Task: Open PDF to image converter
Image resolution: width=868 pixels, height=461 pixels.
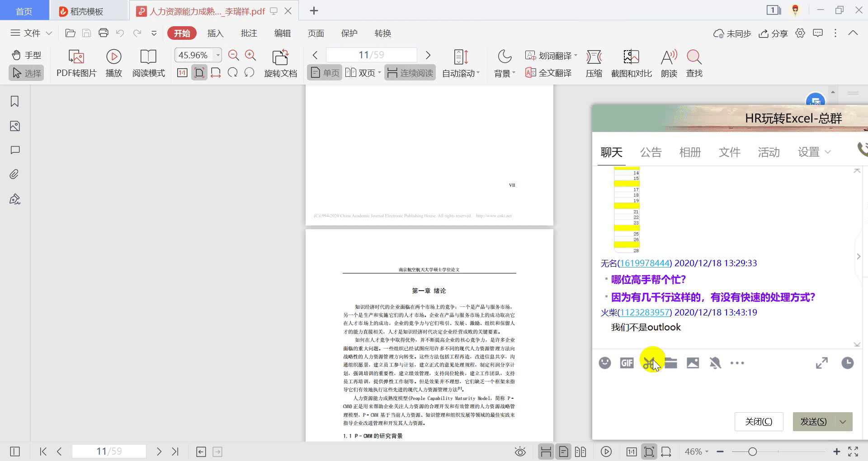Action: pos(76,64)
